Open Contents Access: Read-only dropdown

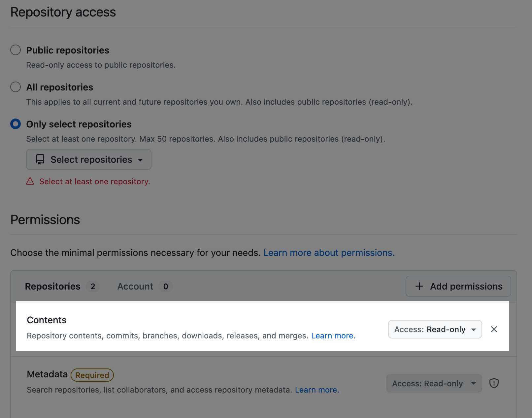click(x=435, y=329)
